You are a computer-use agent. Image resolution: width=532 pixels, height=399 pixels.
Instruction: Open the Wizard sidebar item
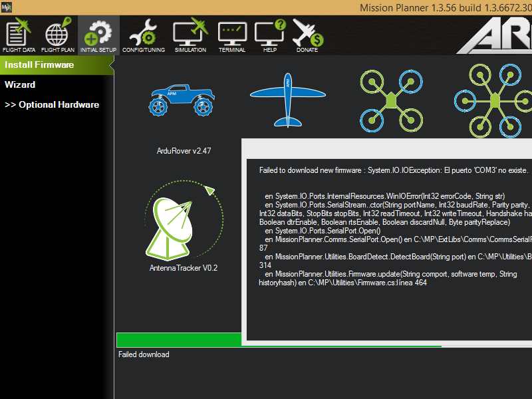pyautogui.click(x=20, y=84)
